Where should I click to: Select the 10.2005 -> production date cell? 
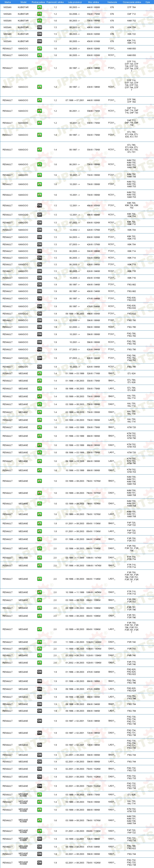(x=75, y=278)
